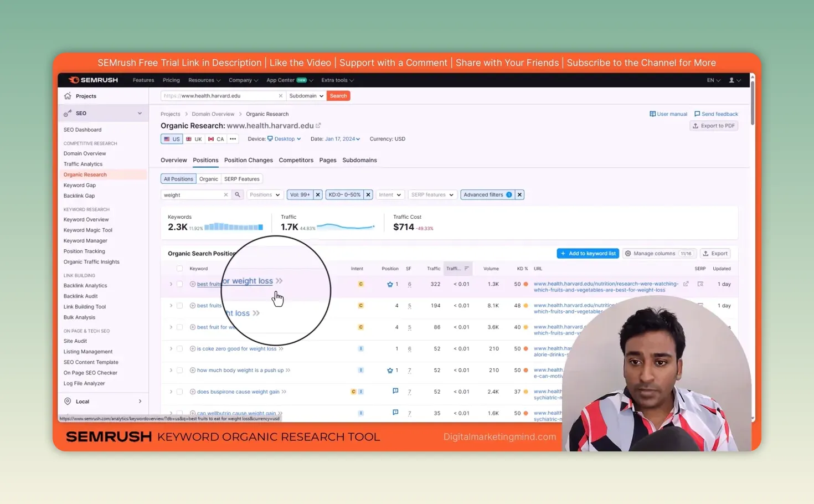814x504 pixels.
Task: Click the crown featured snippet icon in first row
Action: [x=390, y=284]
